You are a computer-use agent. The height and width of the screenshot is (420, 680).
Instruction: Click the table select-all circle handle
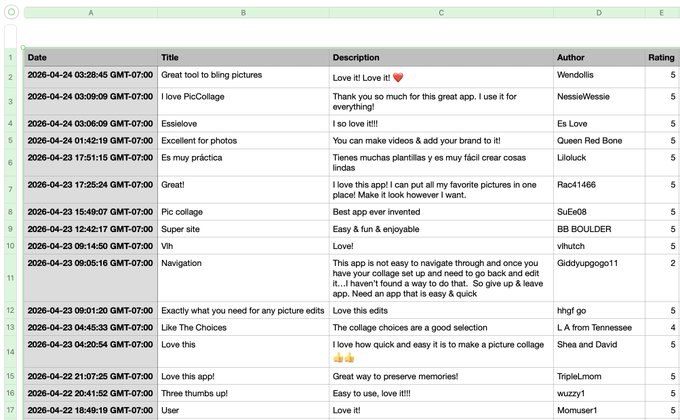11,12
